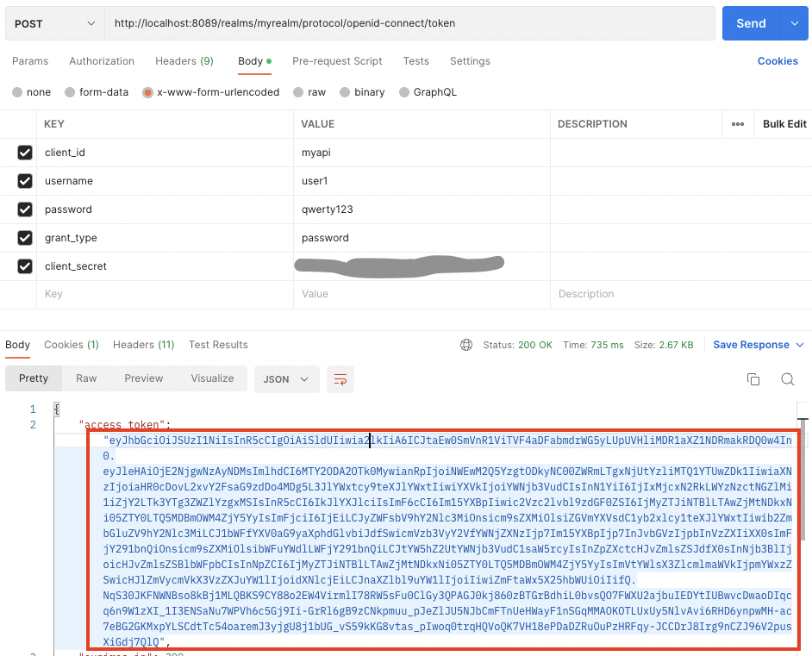
Task: Uncheck the client_id parameter checkbox
Action: [x=25, y=153]
